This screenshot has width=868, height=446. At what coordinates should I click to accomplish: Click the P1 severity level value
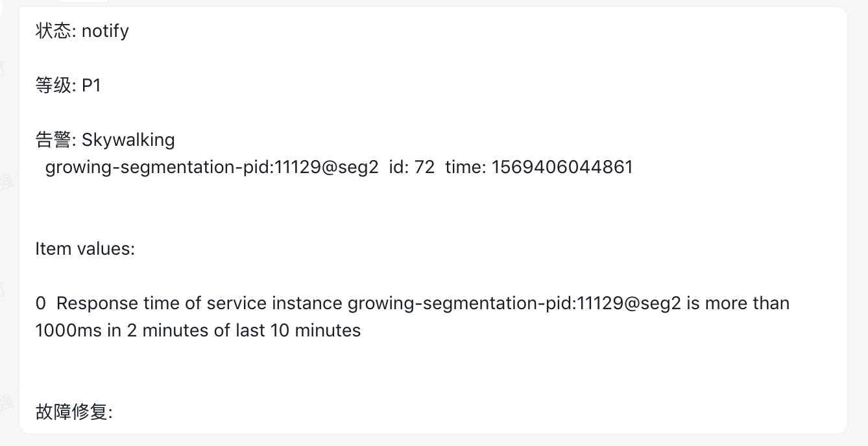91,86
